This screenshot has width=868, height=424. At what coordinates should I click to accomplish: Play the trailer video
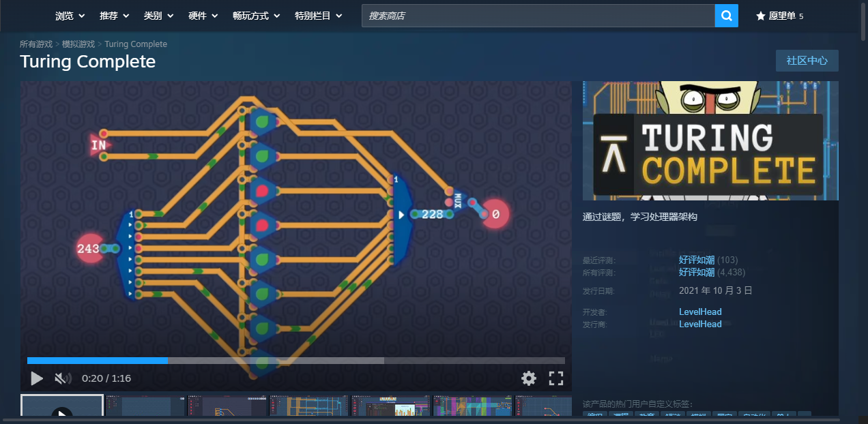point(37,378)
